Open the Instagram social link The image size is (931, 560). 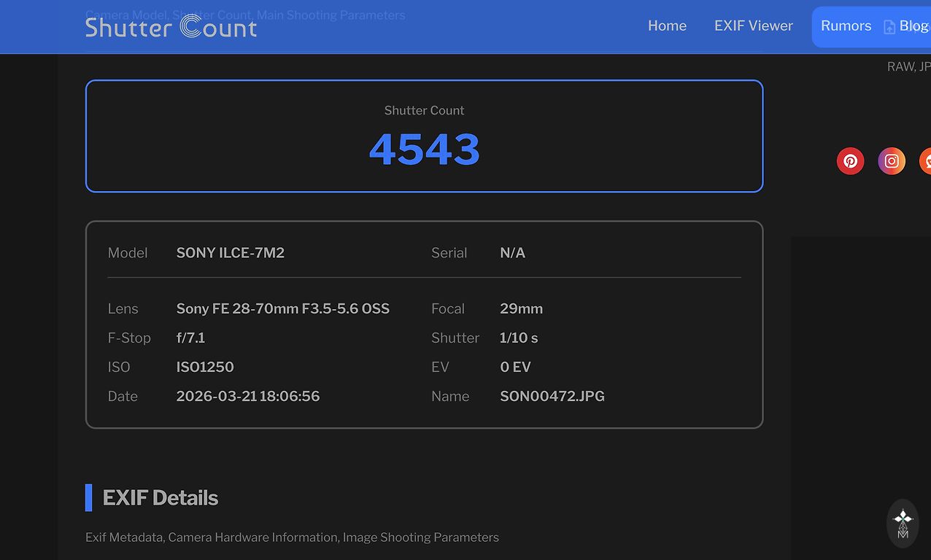click(x=891, y=161)
